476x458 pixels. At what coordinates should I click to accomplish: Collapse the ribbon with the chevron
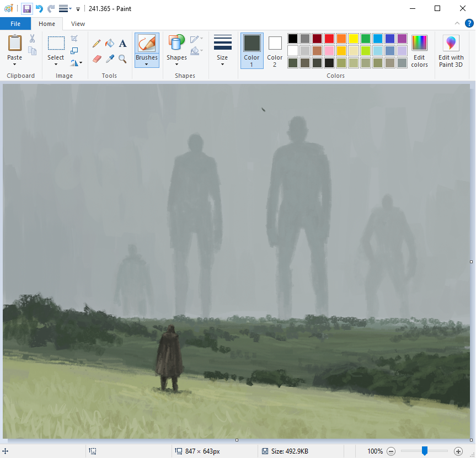457,23
